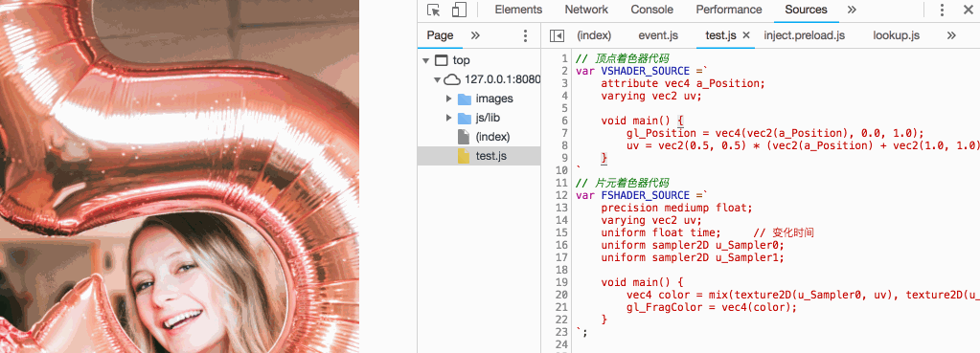The width and height of the screenshot is (980, 353).
Task: Click 'gl_FragColor = vec4(color);' line
Action: click(x=712, y=307)
